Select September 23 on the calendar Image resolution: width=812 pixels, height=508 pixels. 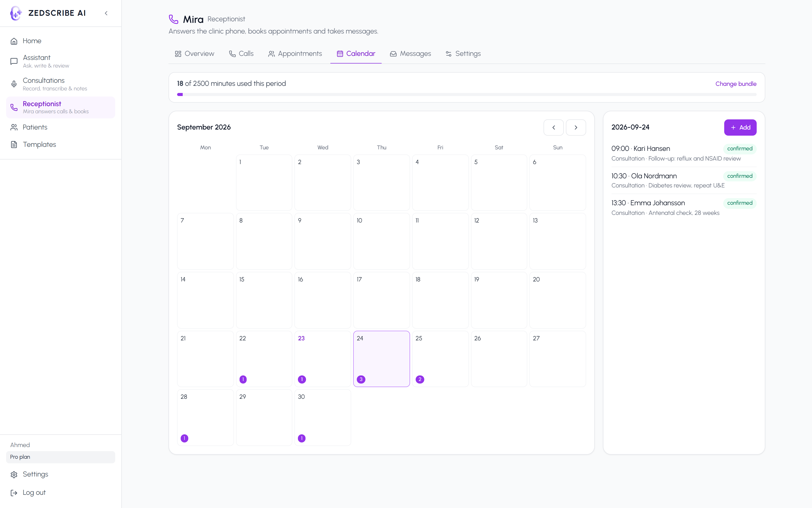tap(323, 359)
